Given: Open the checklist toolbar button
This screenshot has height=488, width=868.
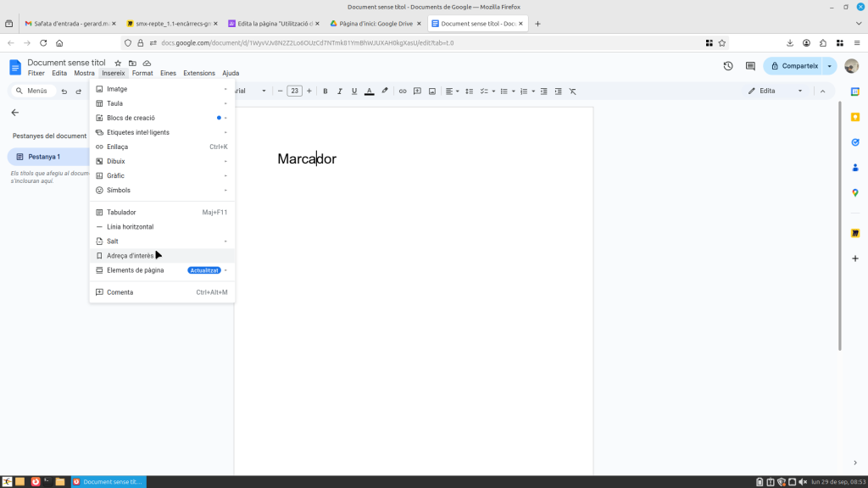Looking at the screenshot, I should pos(484,91).
